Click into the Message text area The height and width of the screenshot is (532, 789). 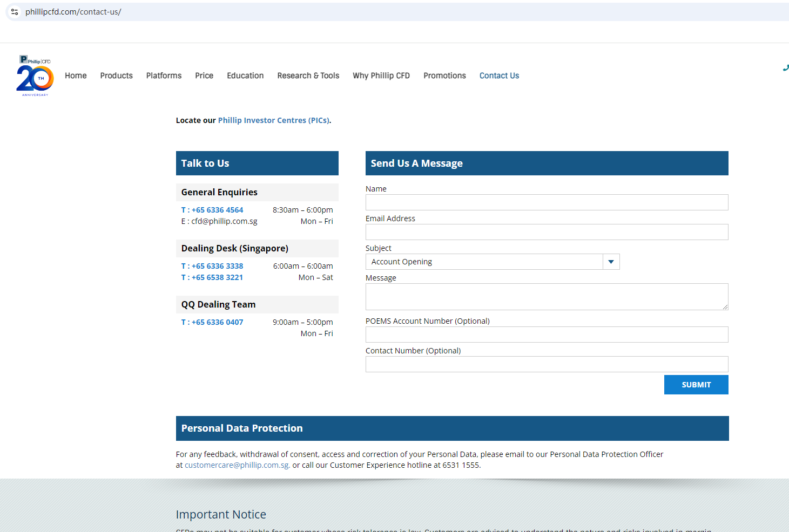point(547,297)
